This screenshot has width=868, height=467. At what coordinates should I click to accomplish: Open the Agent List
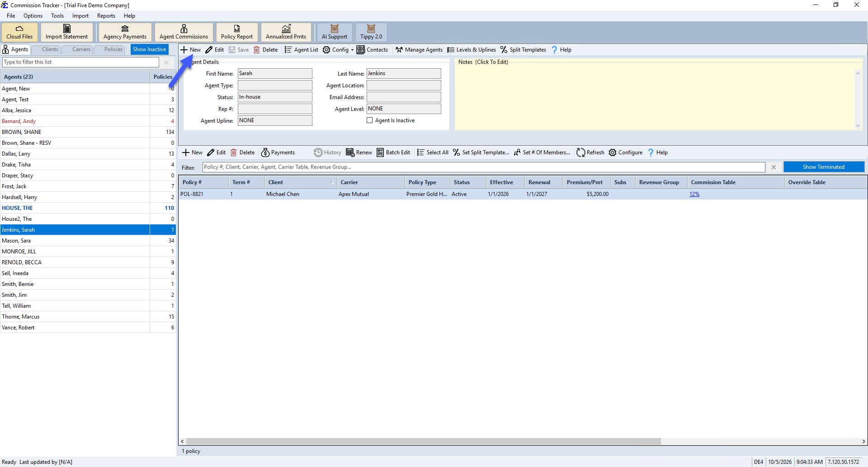pyautogui.click(x=302, y=50)
